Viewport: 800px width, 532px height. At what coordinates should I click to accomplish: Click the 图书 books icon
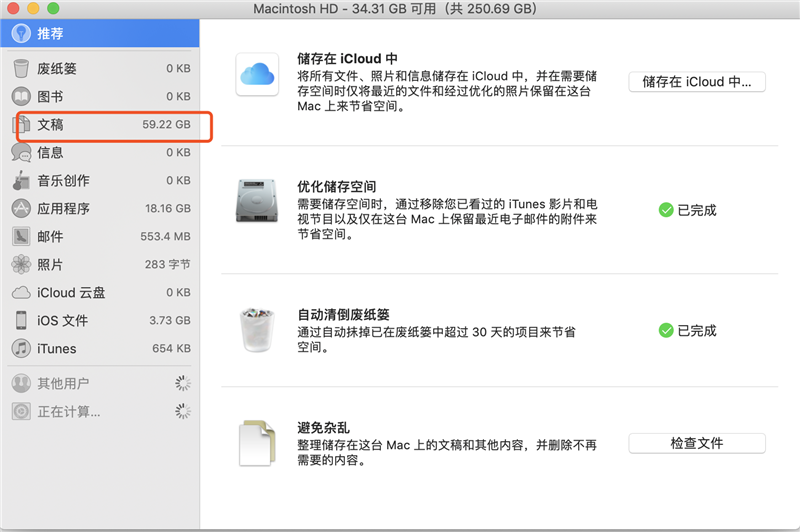[21, 96]
